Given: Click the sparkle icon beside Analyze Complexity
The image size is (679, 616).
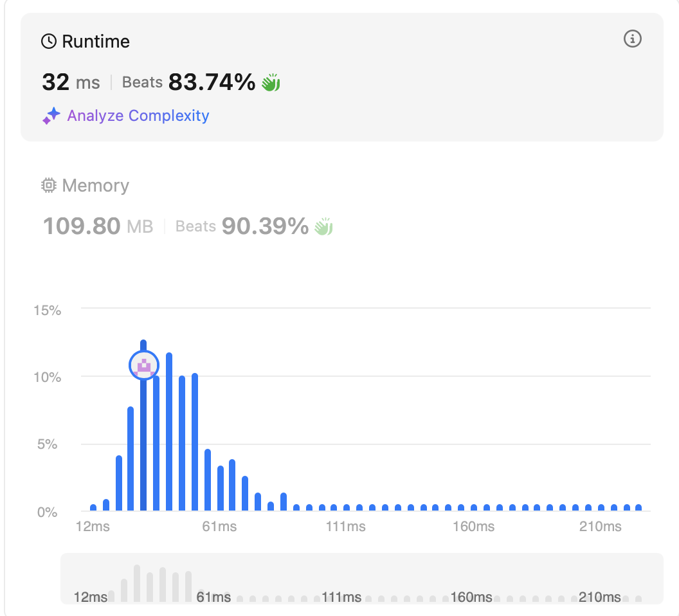Looking at the screenshot, I should click(51, 116).
